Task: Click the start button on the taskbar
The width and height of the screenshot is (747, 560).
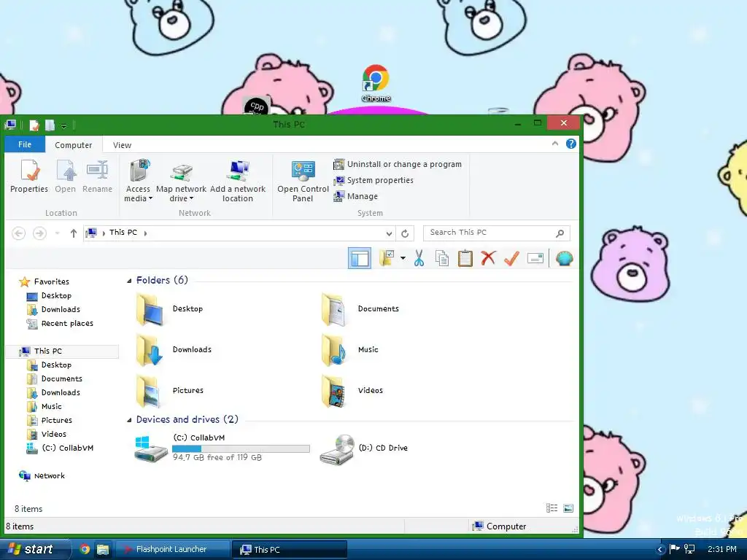Action: click(x=35, y=549)
